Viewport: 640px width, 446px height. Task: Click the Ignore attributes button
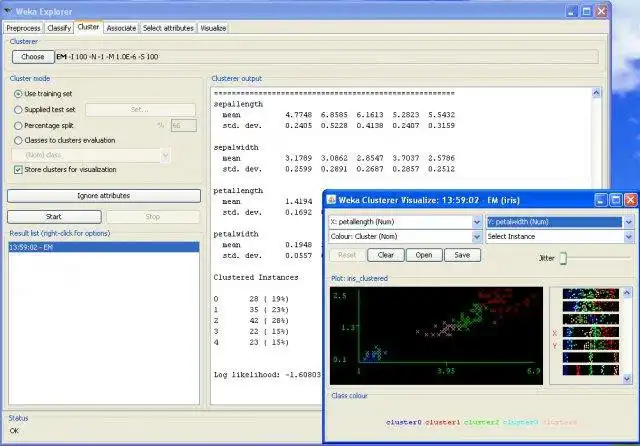click(103, 196)
